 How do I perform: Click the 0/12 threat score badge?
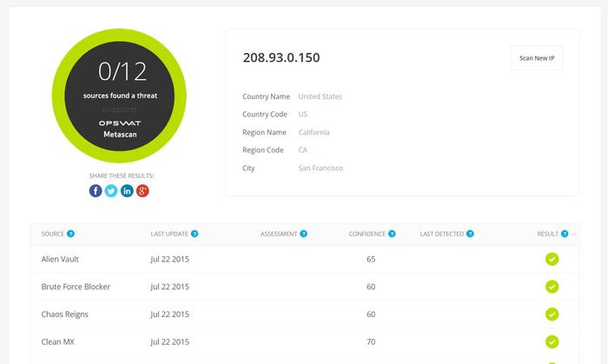(119, 96)
